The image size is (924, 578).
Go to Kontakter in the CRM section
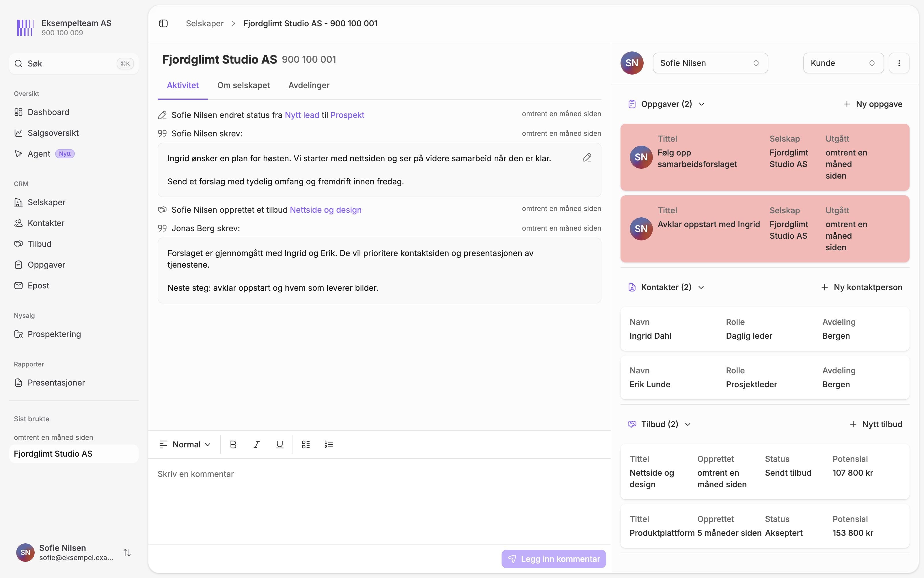tap(74, 223)
